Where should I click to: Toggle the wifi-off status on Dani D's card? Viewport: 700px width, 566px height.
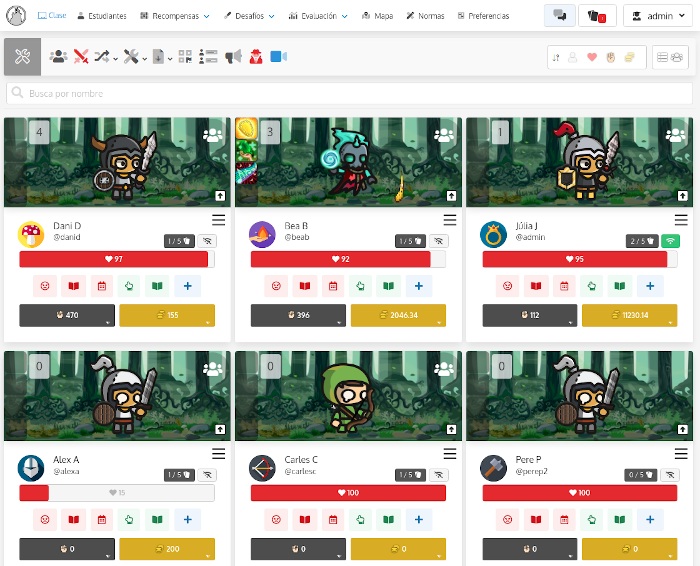click(206, 241)
